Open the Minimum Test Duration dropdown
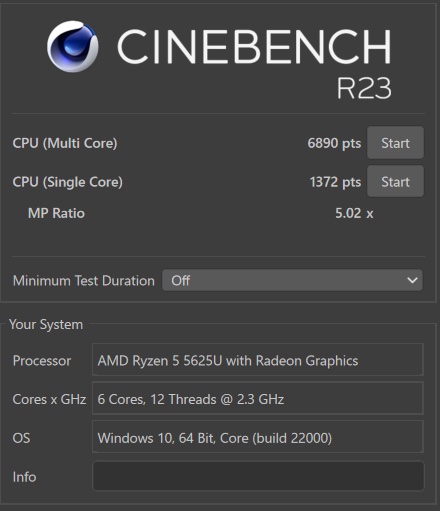 click(292, 280)
